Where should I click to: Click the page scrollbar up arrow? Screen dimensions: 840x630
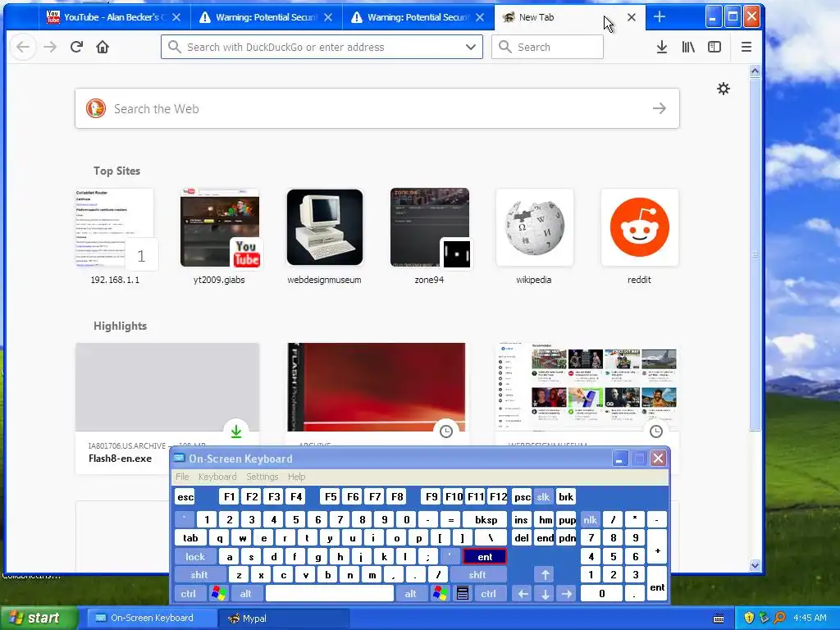(x=755, y=71)
